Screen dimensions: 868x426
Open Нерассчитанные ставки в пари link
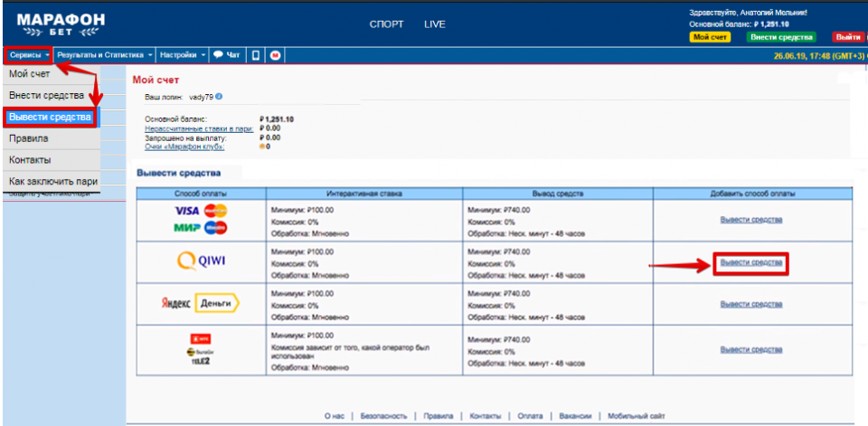(199, 128)
